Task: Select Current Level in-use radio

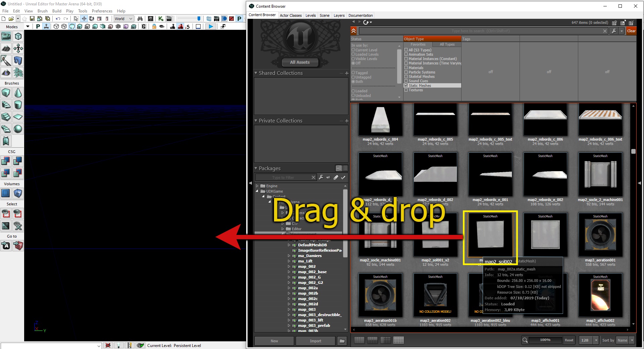Action: click(x=353, y=50)
